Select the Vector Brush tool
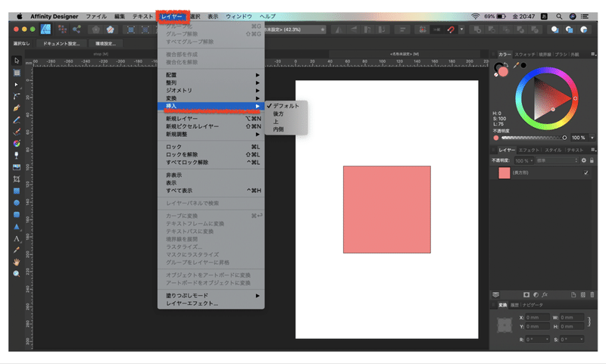Viewport: 606px width, 364px height. pyautogui.click(x=17, y=132)
